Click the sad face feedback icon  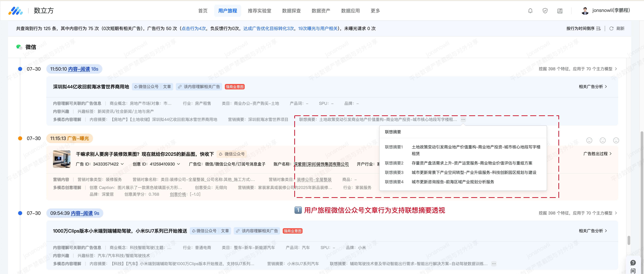616,140
